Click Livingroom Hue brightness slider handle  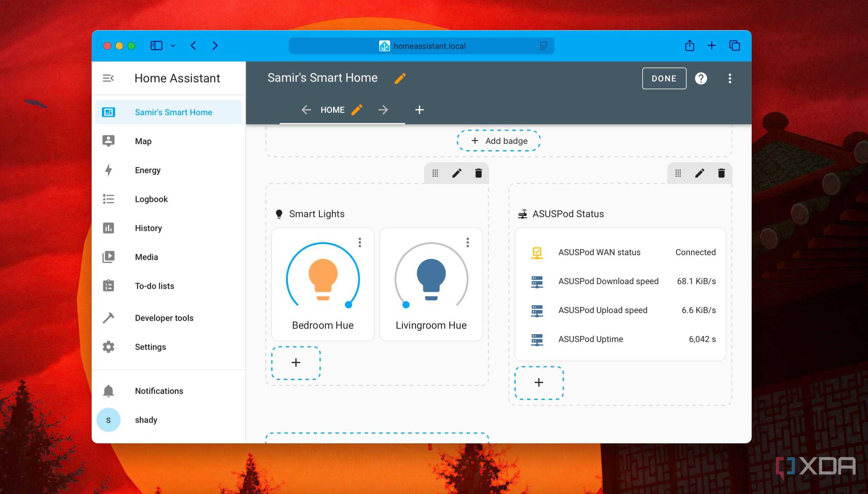pos(406,305)
